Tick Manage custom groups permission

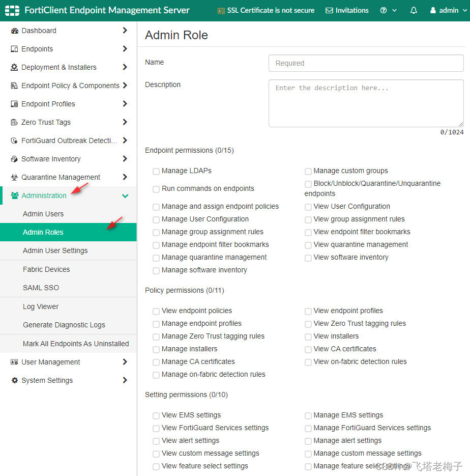pyautogui.click(x=308, y=172)
